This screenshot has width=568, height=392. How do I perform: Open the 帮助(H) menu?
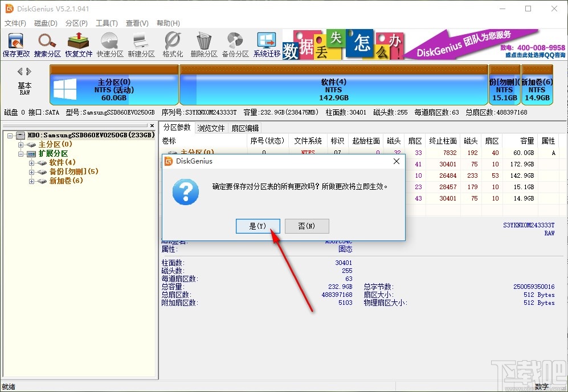(x=168, y=23)
